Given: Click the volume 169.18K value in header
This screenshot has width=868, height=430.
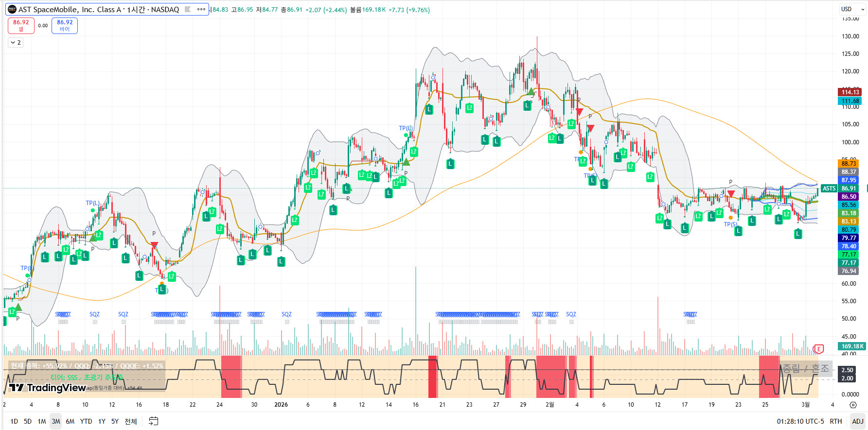Looking at the screenshot, I should pos(374,10).
